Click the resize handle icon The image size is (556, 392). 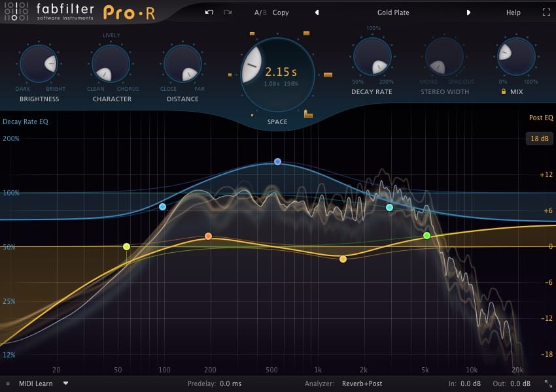pos(548,384)
